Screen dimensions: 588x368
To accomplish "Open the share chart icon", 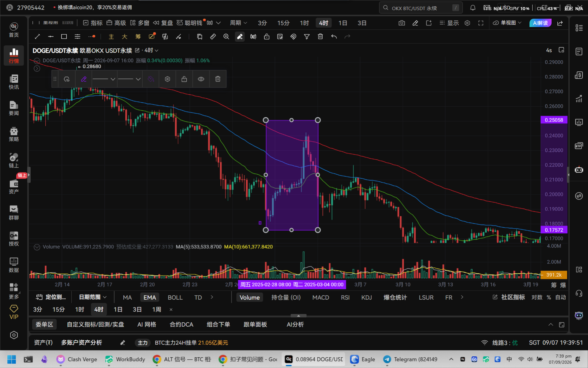I will (x=560, y=23).
